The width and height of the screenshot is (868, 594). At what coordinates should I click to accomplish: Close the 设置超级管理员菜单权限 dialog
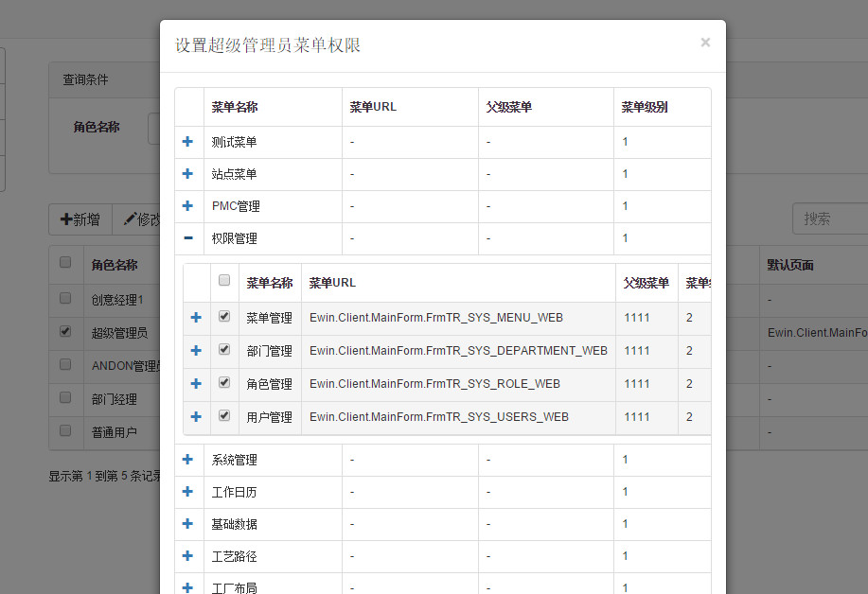[x=705, y=43]
